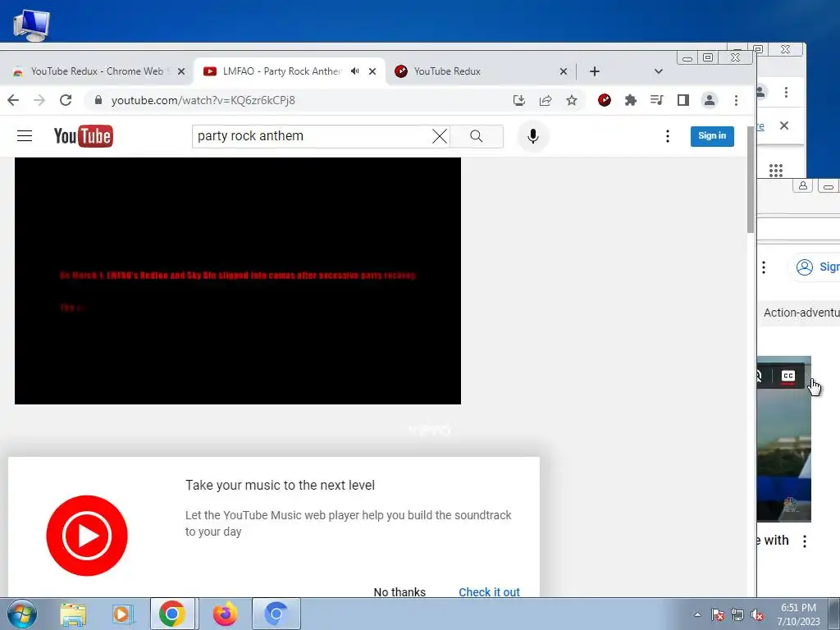The width and height of the screenshot is (840, 630).
Task: Focus the address bar URL
Action: [300, 100]
